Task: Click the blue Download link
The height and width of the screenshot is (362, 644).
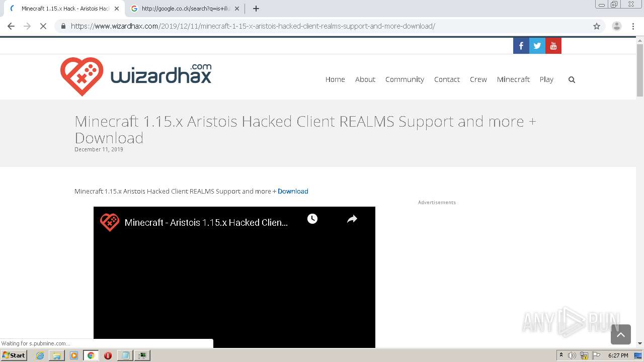Action: (x=293, y=191)
